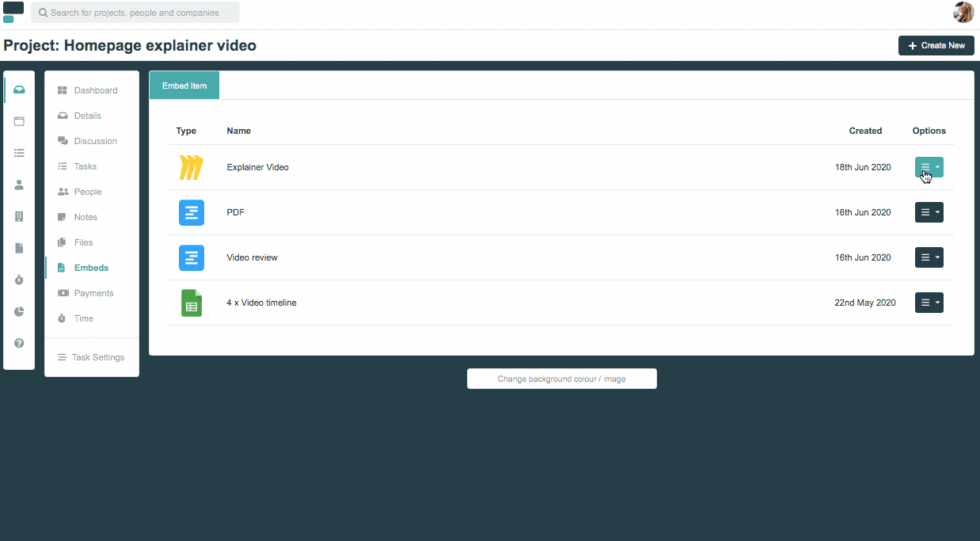Click the Create New button
The image size is (980, 541).
click(x=936, y=45)
